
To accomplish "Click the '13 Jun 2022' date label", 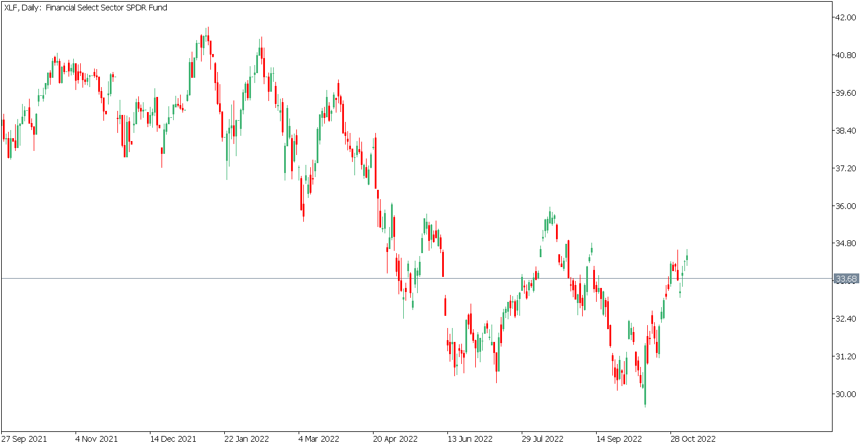I will point(470,439).
